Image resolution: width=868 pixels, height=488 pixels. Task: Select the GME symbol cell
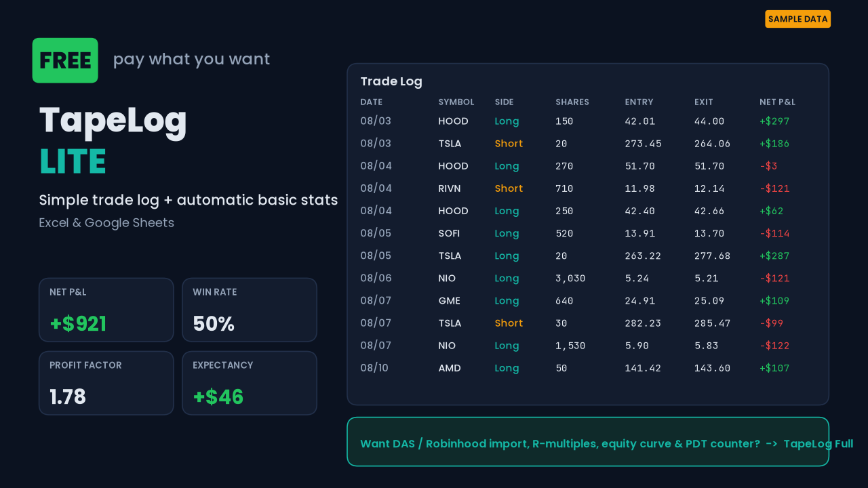pyautogui.click(x=450, y=300)
